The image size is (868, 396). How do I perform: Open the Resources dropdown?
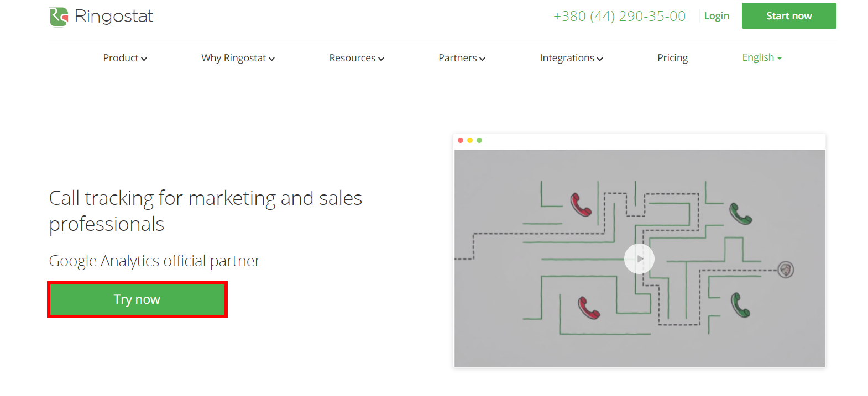[x=357, y=58]
